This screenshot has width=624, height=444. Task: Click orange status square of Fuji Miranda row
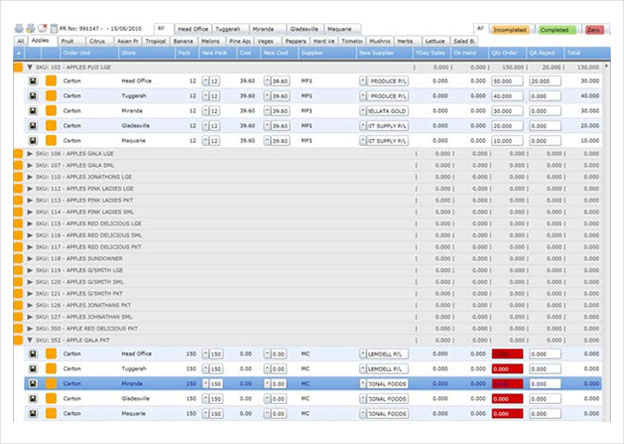click(51, 111)
